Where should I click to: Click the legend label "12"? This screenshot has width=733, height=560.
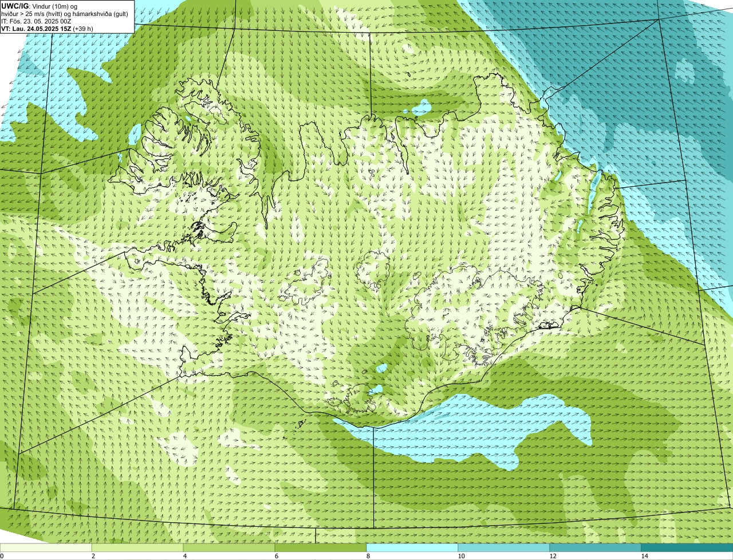553,556
